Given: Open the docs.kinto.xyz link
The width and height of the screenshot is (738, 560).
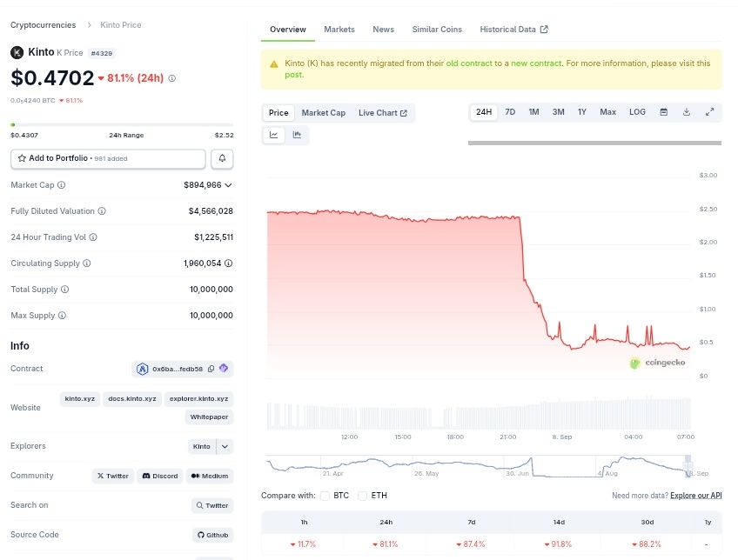Looking at the screenshot, I should pos(132,399).
